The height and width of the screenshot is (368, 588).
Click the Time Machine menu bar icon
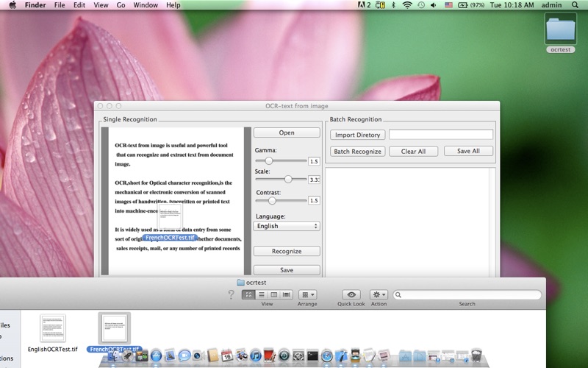pyautogui.click(x=421, y=5)
